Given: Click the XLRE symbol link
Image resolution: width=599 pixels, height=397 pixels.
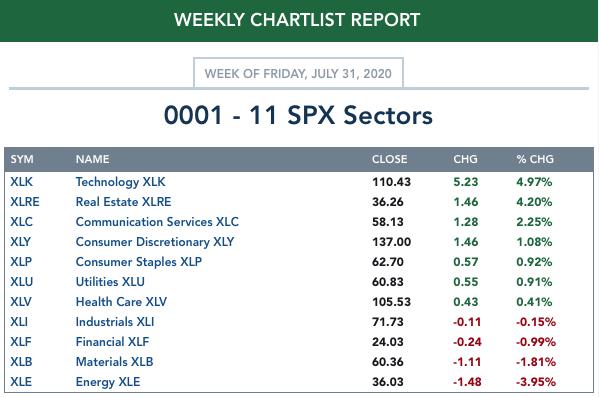Looking at the screenshot, I should [x=25, y=202].
